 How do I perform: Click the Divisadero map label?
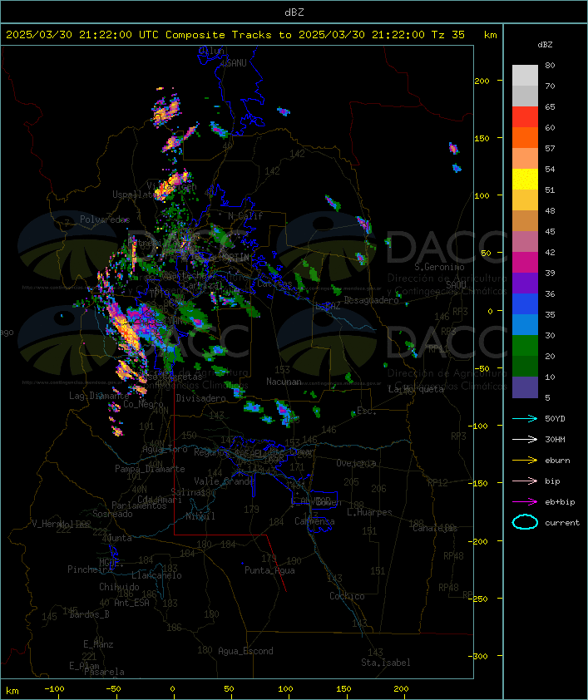pos(200,397)
